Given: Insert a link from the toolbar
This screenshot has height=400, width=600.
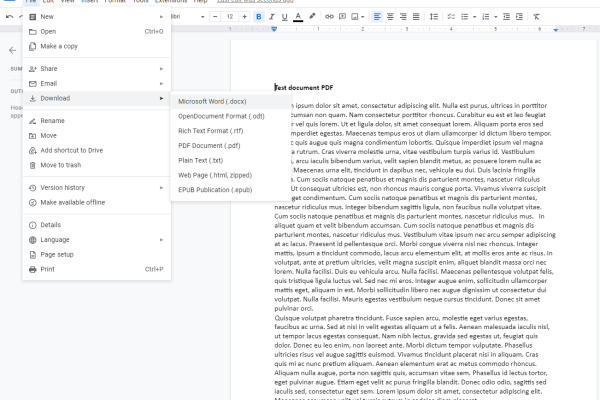Looking at the screenshot, I should tap(329, 16).
